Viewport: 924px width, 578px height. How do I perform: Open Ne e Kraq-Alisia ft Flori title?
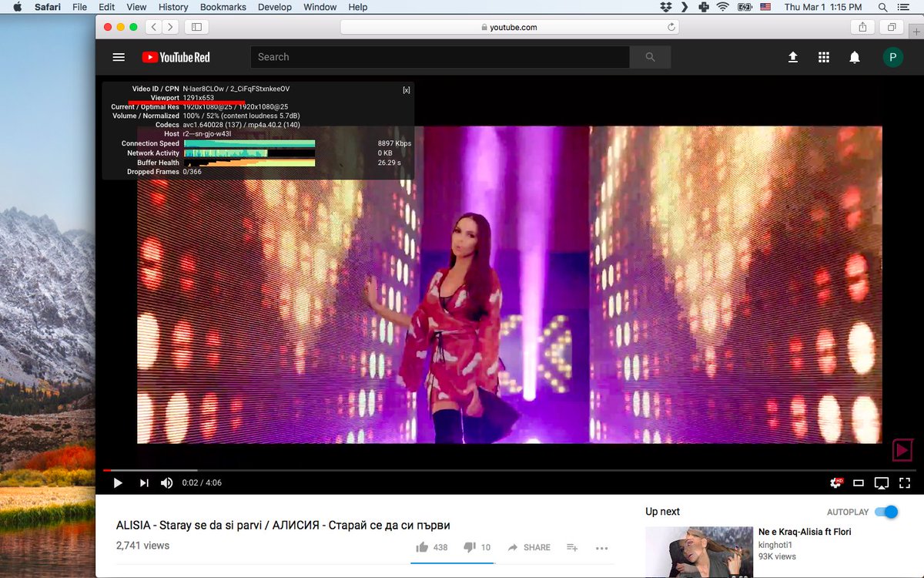[805, 532]
